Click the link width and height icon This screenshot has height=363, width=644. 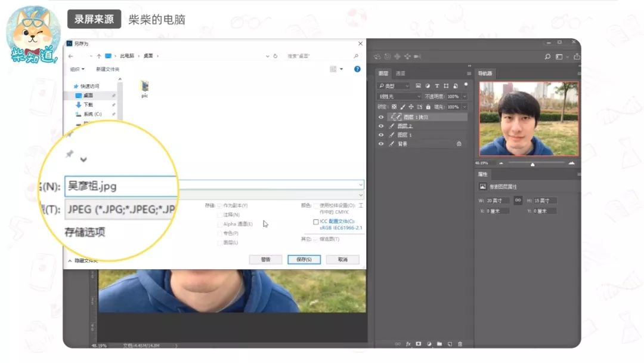point(518,201)
